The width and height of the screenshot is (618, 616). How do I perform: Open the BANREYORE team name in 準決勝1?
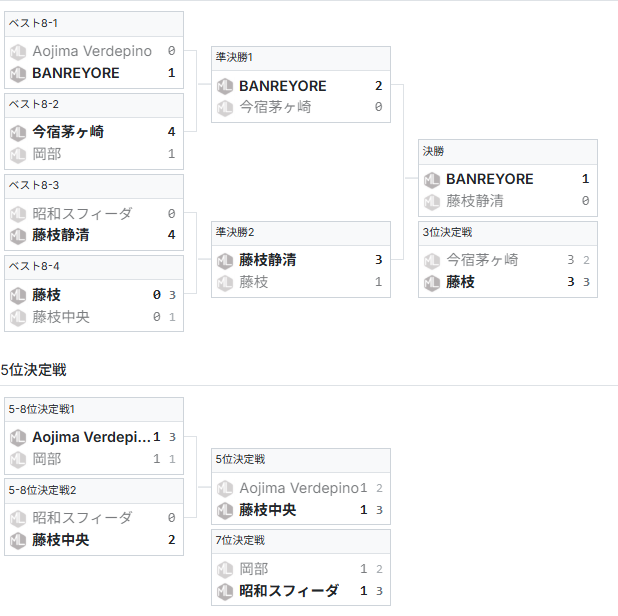tap(283, 86)
